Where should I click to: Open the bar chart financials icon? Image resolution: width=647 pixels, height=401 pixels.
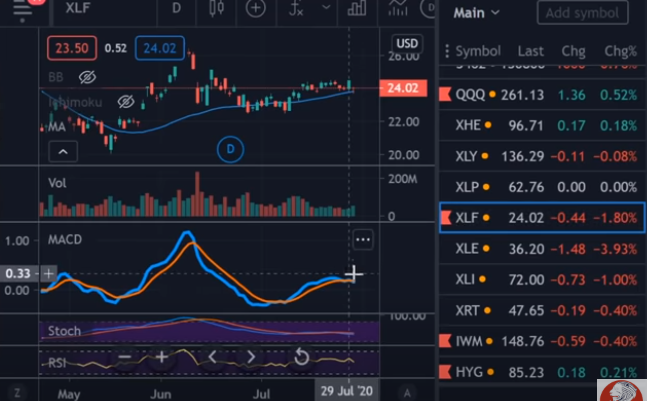click(357, 8)
